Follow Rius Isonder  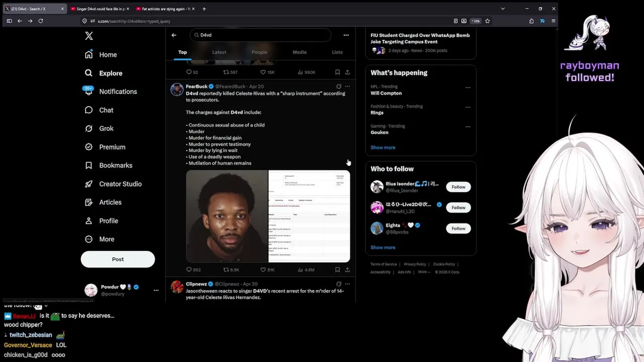tap(458, 187)
